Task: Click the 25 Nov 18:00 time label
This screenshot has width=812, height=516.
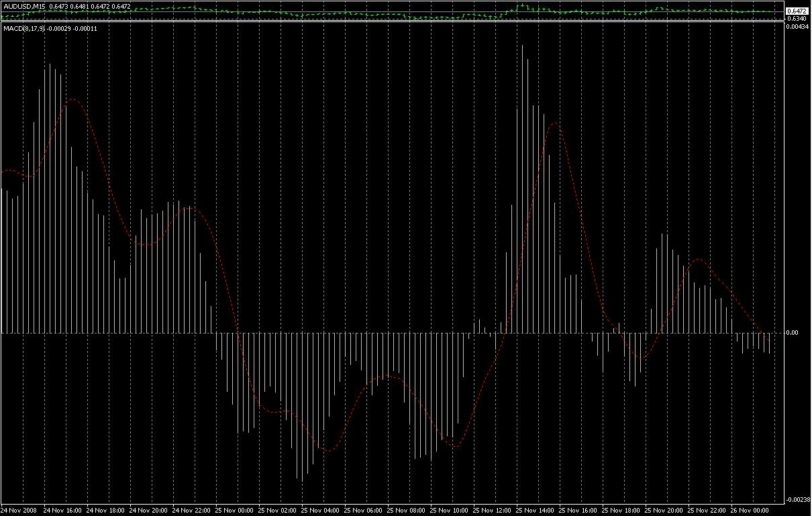Action: (621, 510)
